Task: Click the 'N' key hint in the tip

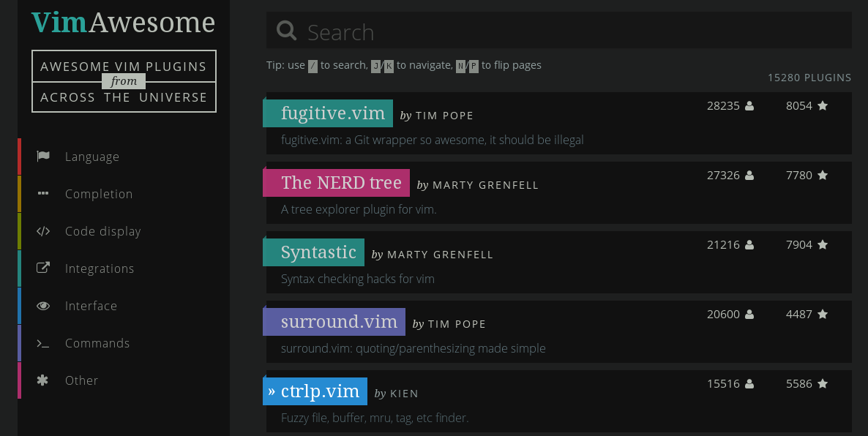Action: click(460, 66)
